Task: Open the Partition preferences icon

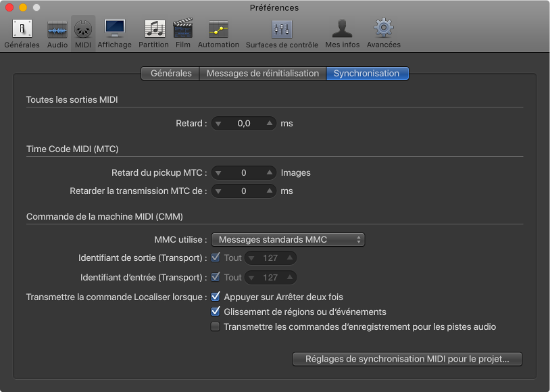Action: (x=153, y=30)
